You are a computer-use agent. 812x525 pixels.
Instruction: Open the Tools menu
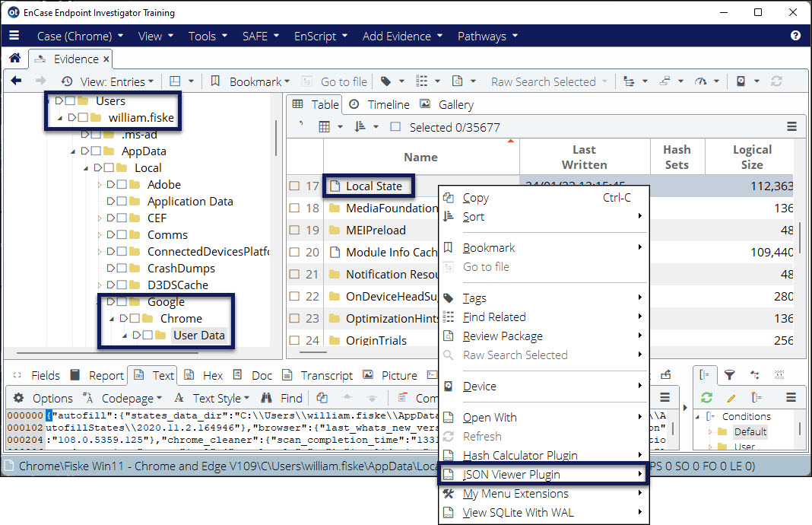coord(208,36)
